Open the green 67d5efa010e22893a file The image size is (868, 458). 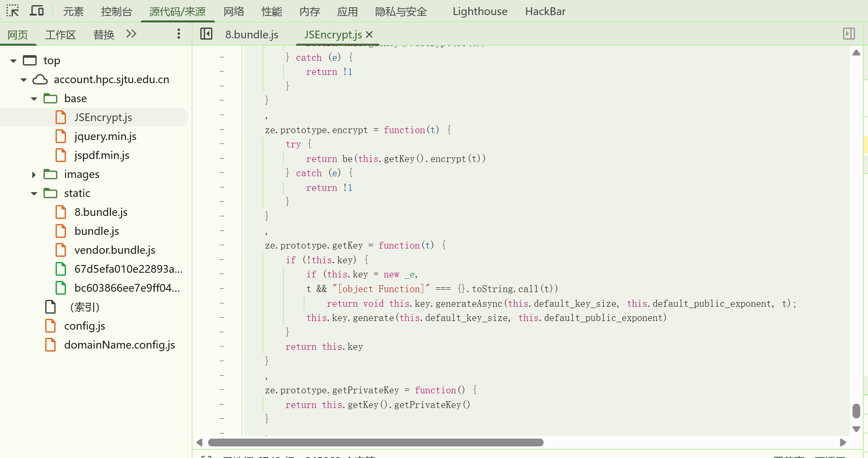click(128, 269)
